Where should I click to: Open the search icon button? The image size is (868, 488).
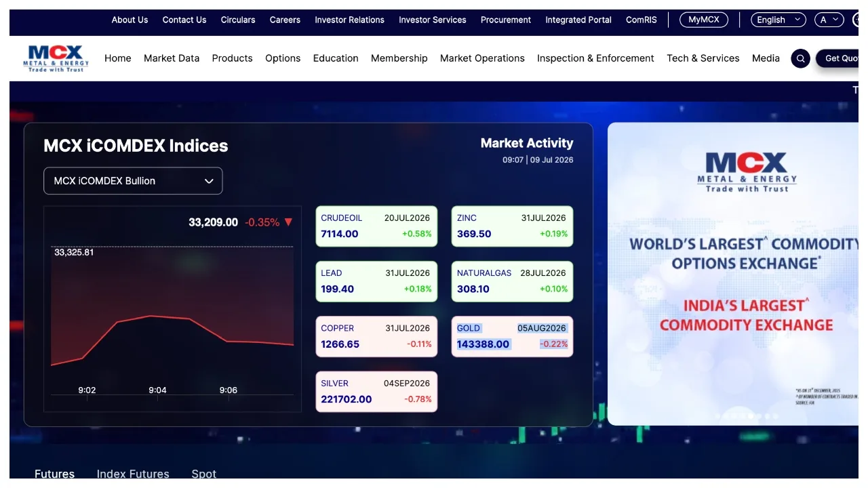click(801, 58)
